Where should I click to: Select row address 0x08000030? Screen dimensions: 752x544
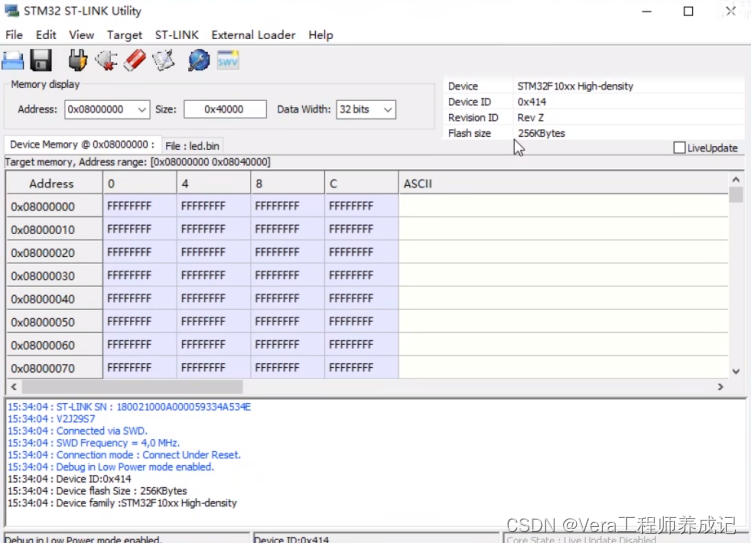[x=54, y=276]
